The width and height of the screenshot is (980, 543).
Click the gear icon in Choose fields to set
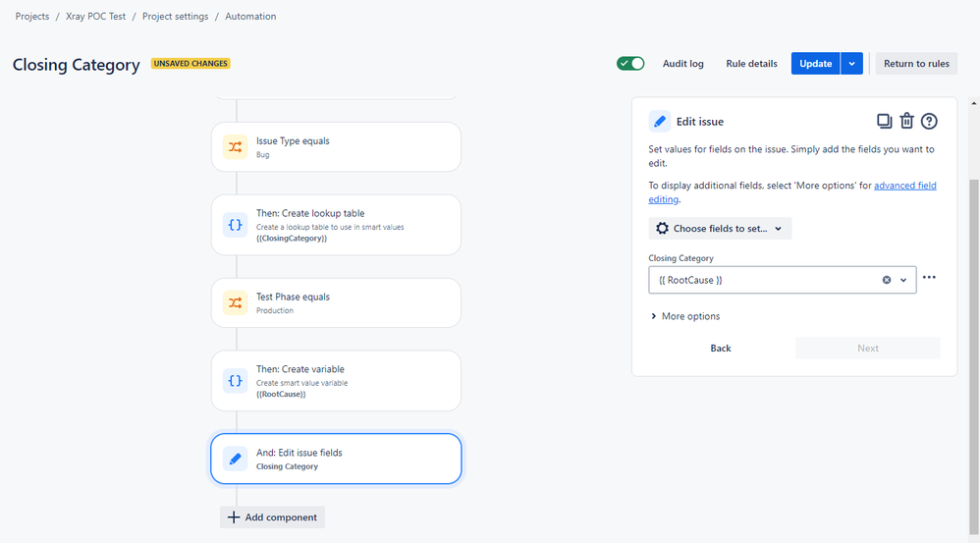click(x=662, y=229)
